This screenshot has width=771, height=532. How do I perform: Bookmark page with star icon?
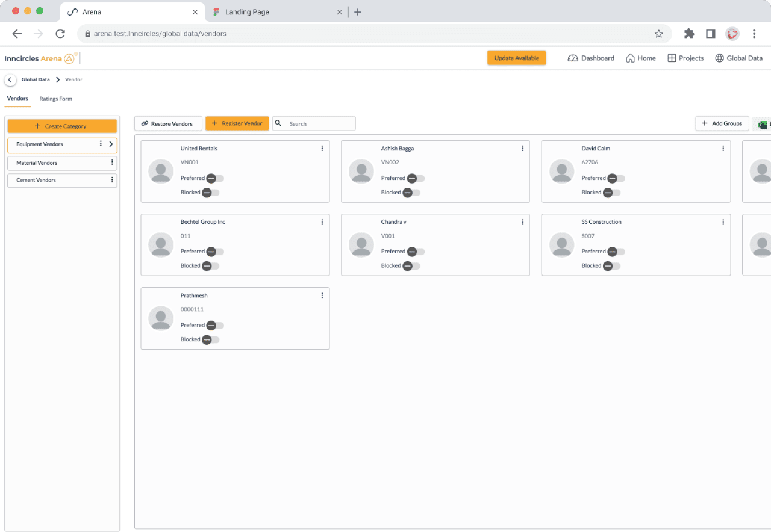pos(659,34)
